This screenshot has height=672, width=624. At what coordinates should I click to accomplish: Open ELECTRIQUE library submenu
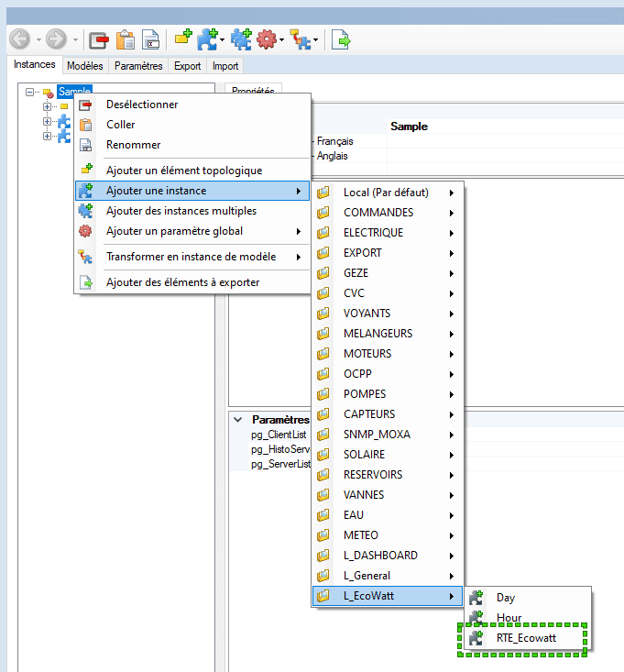388,233
